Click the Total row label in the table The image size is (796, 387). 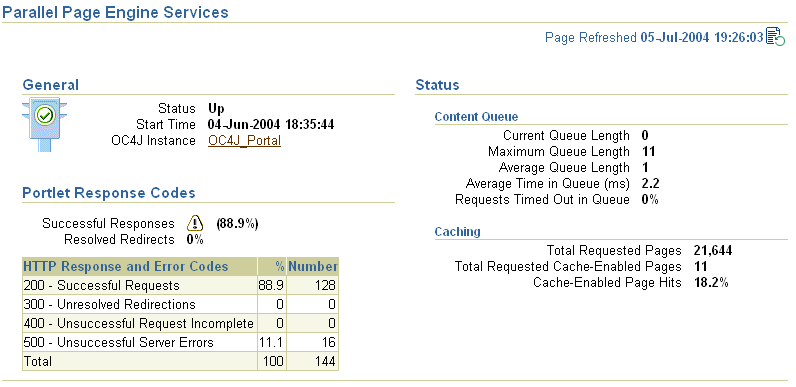38,362
